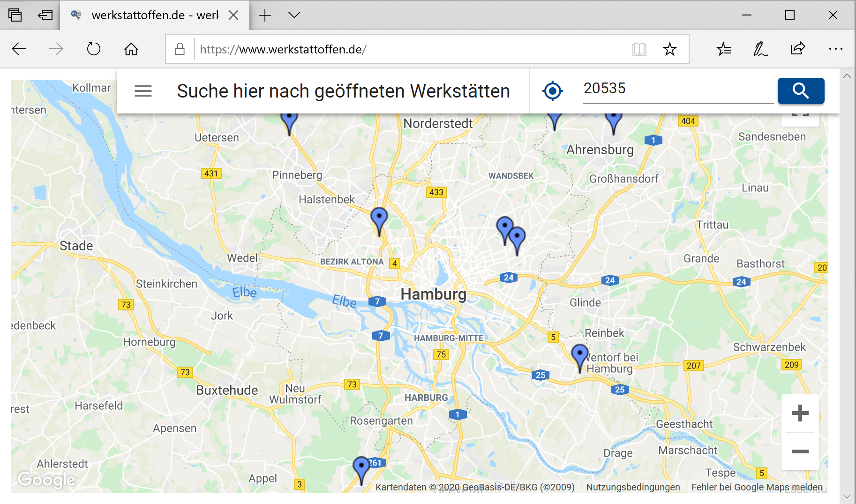
Task: Go back to the previous page
Action: [19, 49]
